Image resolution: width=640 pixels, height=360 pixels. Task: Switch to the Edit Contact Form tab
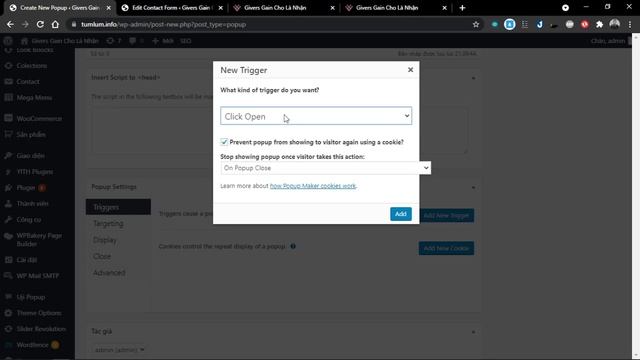[172, 8]
